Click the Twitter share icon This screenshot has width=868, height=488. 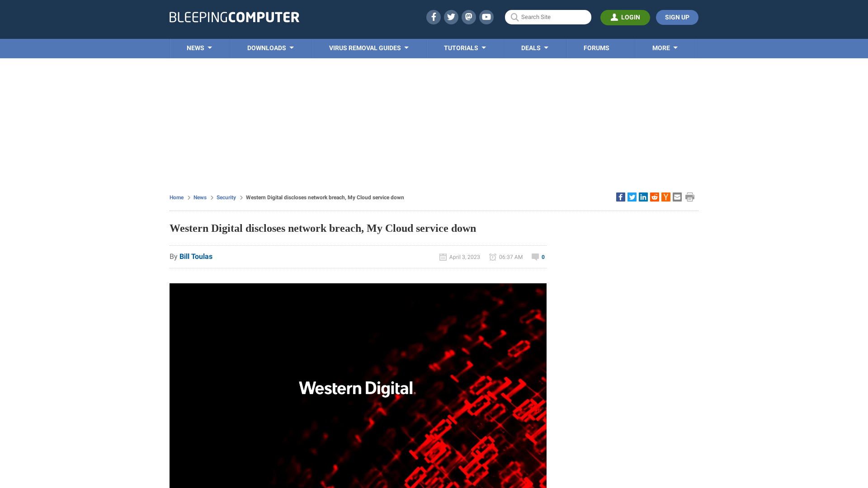632,197
